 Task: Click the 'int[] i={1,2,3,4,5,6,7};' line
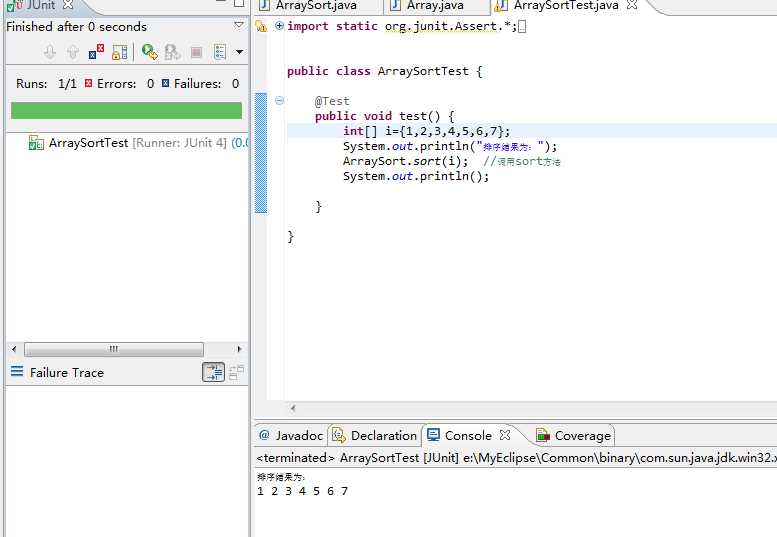coord(427,131)
